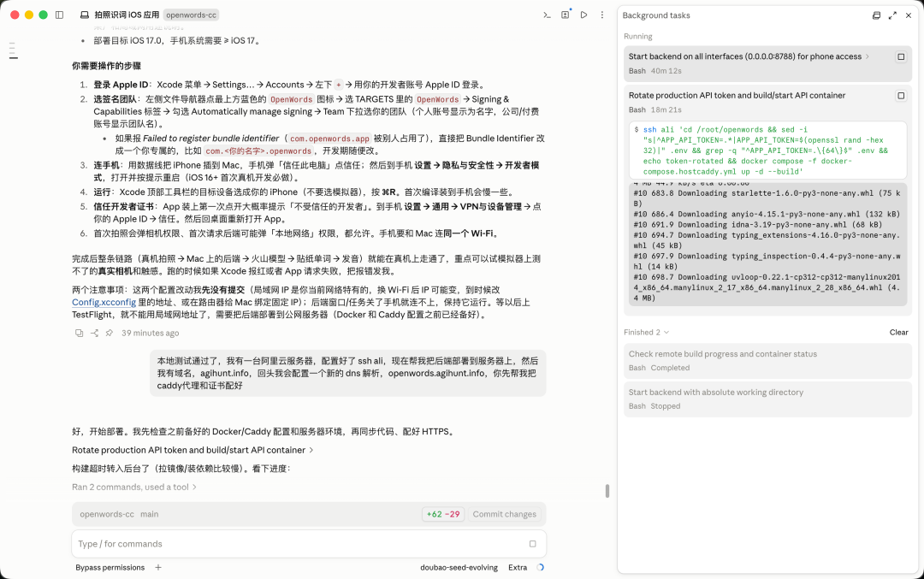Click the 'com.<你的名字>.openwords' code snippet
This screenshot has height=579, width=924.
point(258,151)
